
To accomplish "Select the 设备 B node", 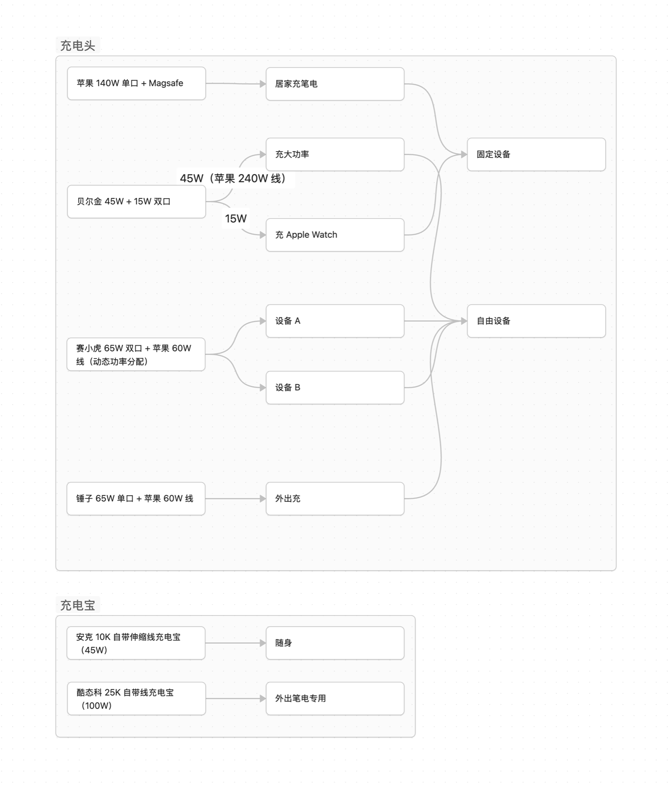I will pos(335,388).
